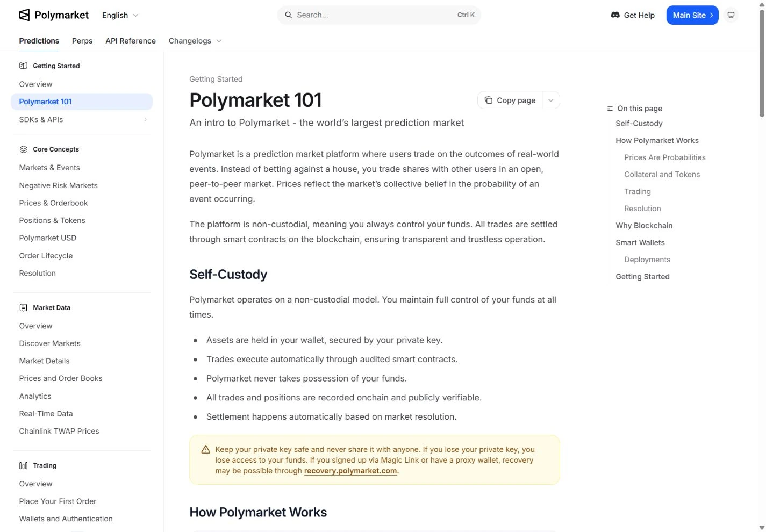Viewport: 766px width, 532px height.
Task: Click the Trading bars icon
Action: point(23,466)
